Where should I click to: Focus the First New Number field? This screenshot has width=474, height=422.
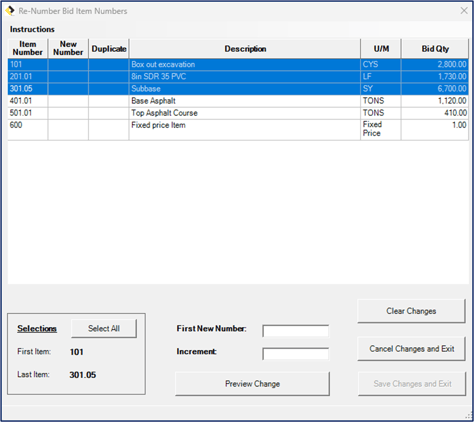295,331
